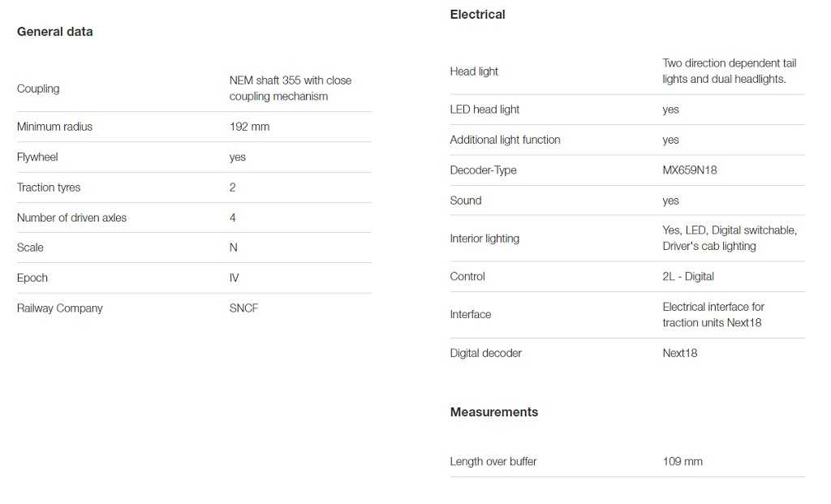Click the Measurements section heading
Viewport: 831px width, 504px height.
coord(493,412)
